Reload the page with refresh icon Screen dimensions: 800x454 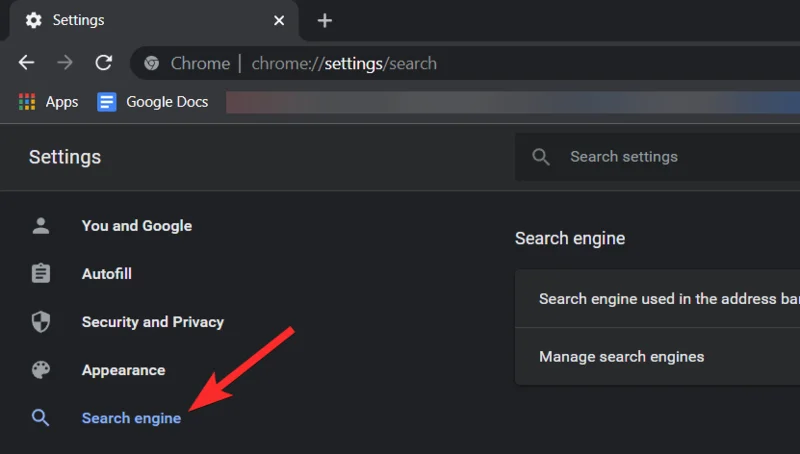coord(104,63)
